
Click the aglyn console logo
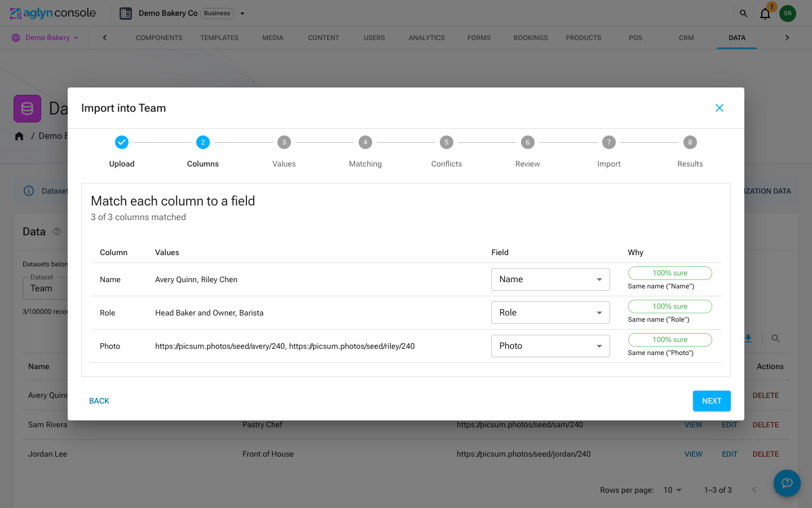[x=53, y=13]
